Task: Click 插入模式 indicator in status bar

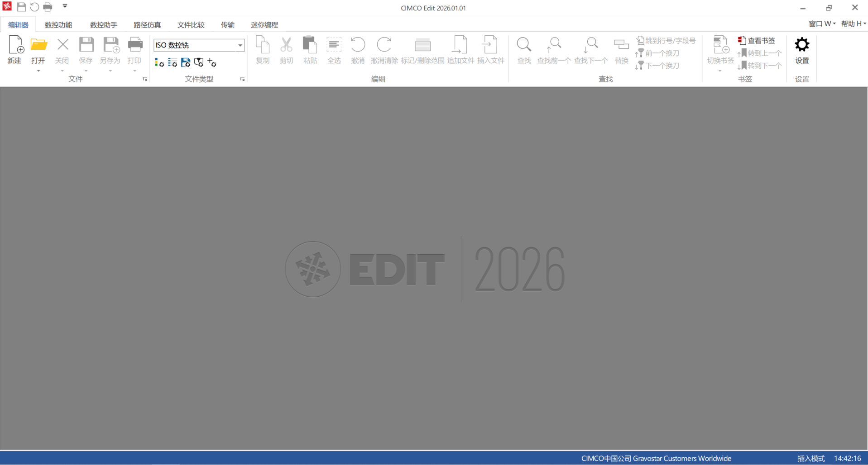Action: (x=810, y=458)
